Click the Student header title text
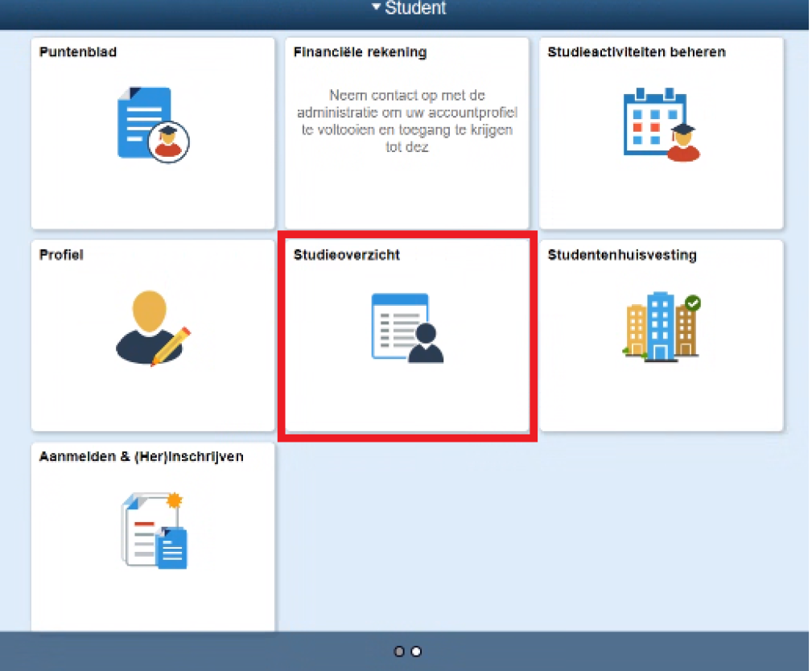Screen dimensions: 812x671 pyautogui.click(x=414, y=9)
